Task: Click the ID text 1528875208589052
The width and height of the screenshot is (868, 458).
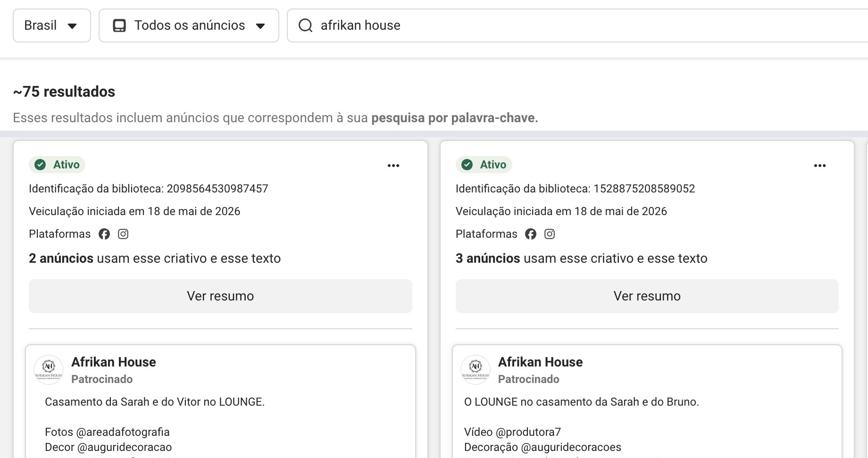Action: tap(644, 189)
